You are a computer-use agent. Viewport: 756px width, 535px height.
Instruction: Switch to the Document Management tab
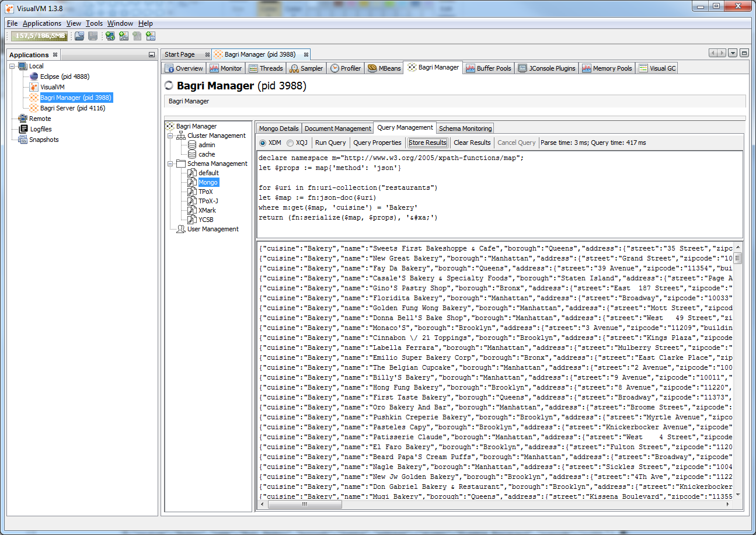337,128
